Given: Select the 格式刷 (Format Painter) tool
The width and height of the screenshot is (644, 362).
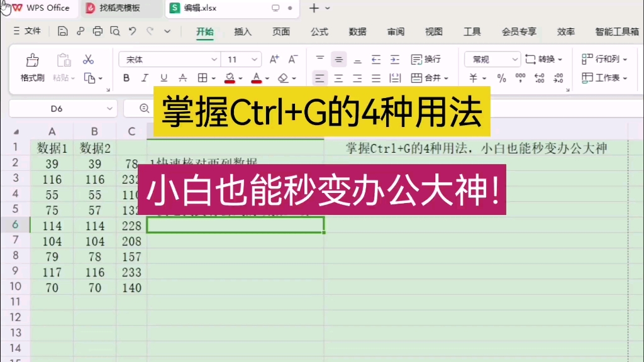Looking at the screenshot, I should pos(31,66).
